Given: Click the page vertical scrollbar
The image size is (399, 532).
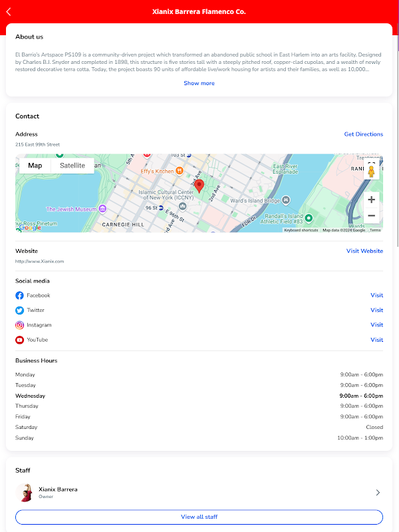Looking at the screenshot, I should [x=398, y=136].
